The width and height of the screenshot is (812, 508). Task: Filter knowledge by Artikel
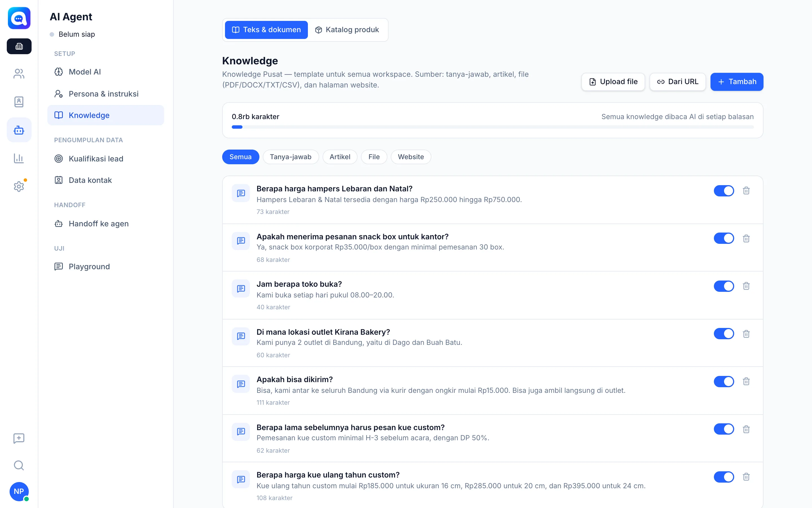click(x=339, y=157)
